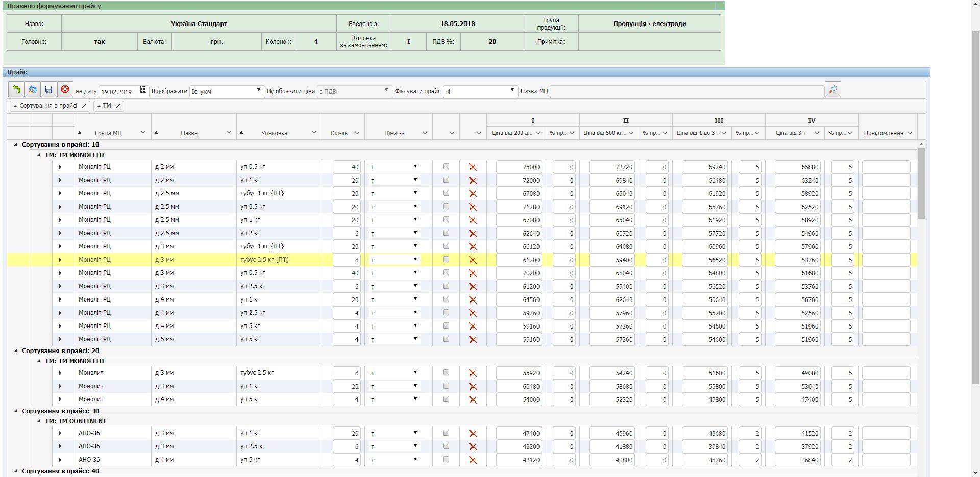Viewport: 980px width, 477px height.
Task: Click the date field showing 19.02.2019
Action: [117, 92]
